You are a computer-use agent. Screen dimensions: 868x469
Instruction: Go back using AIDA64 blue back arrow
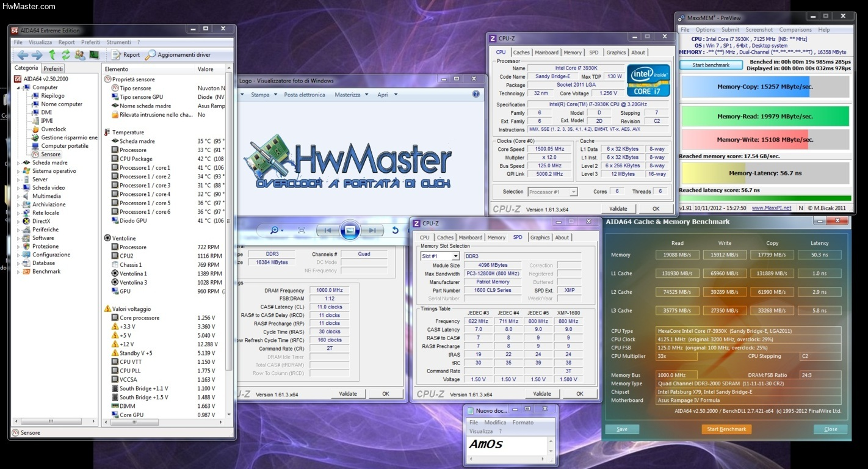click(x=22, y=55)
